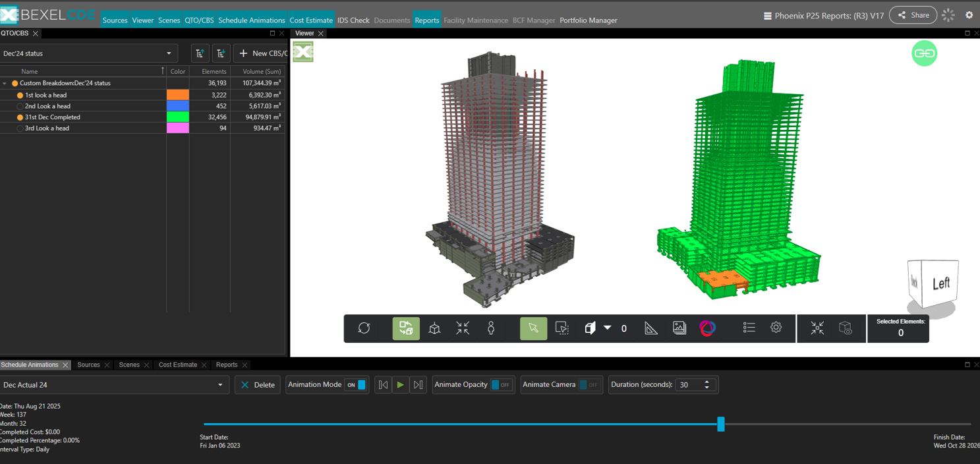The width and height of the screenshot is (980, 464).
Task: Open viewer settings gear in toolbar
Action: pos(776,328)
